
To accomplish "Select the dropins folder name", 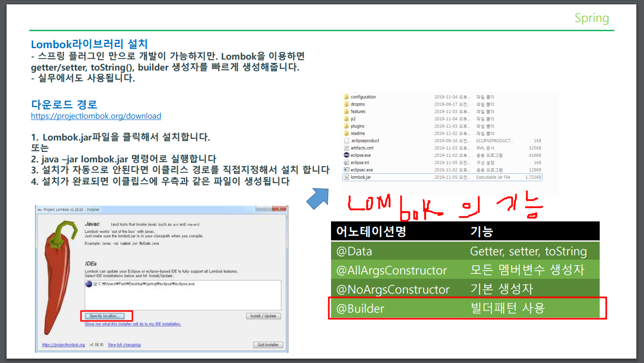I will [x=358, y=104].
